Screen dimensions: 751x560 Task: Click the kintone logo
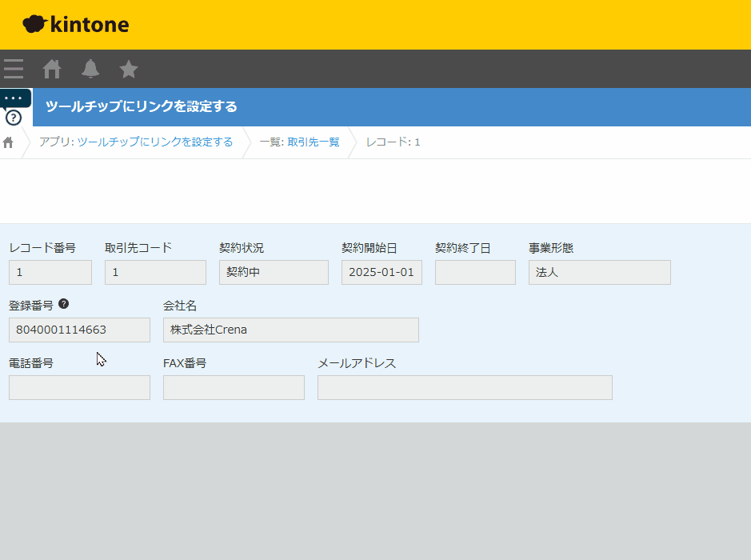point(76,24)
